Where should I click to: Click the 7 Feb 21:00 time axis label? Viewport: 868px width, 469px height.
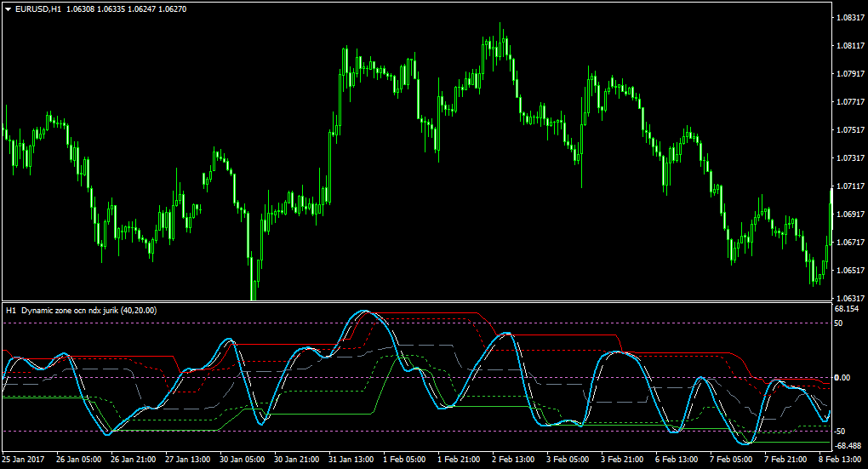(785, 460)
